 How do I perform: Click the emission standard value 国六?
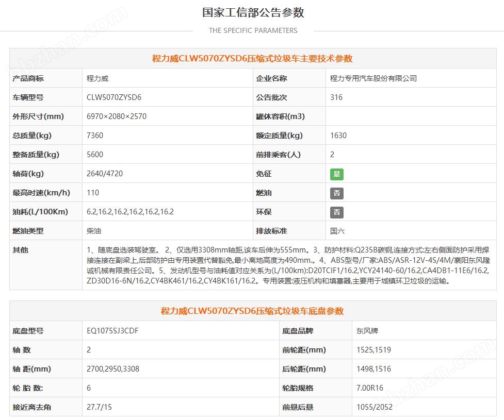tap(337, 231)
